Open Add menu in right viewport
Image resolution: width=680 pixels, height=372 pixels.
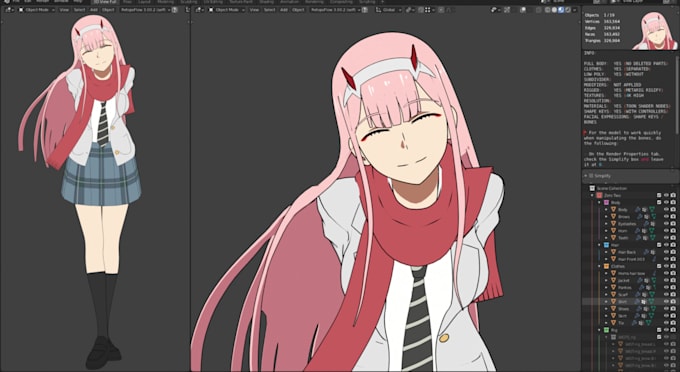[284, 10]
